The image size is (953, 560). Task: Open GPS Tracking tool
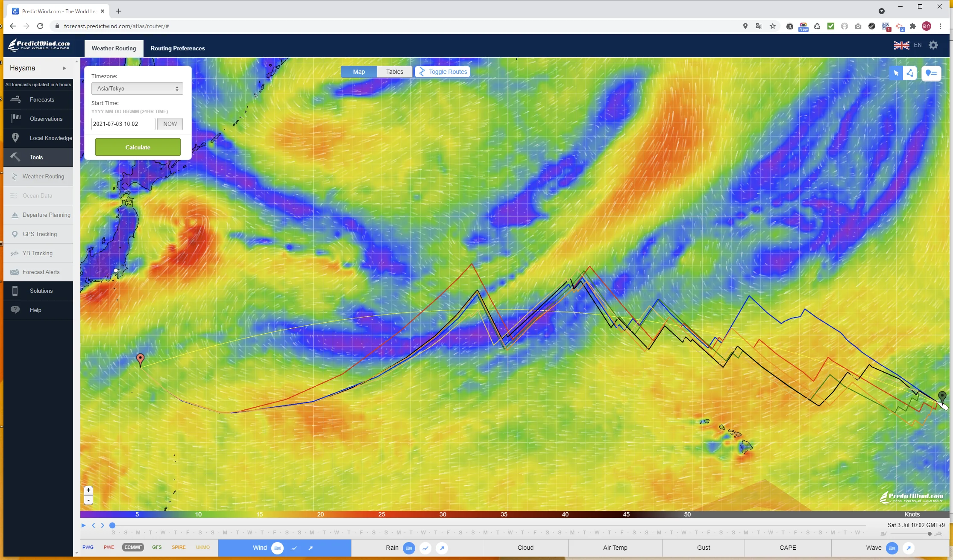38,234
